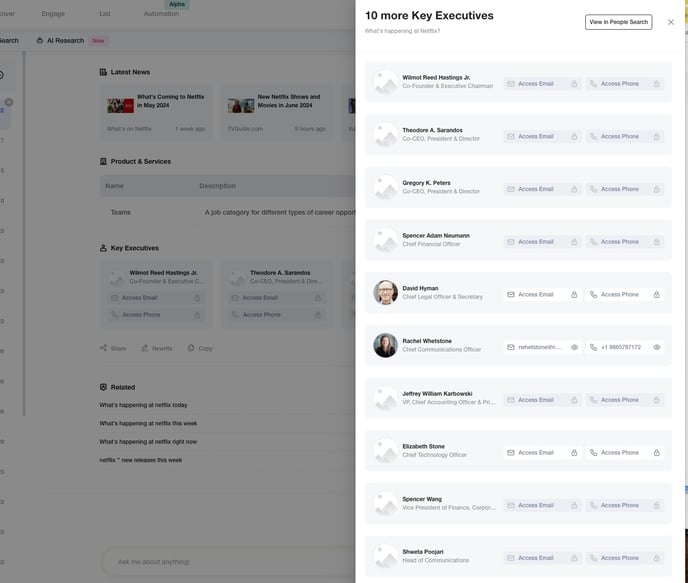Image resolution: width=688 pixels, height=583 pixels.
Task: Open David Hyman's profile photo
Action: pyautogui.click(x=385, y=292)
